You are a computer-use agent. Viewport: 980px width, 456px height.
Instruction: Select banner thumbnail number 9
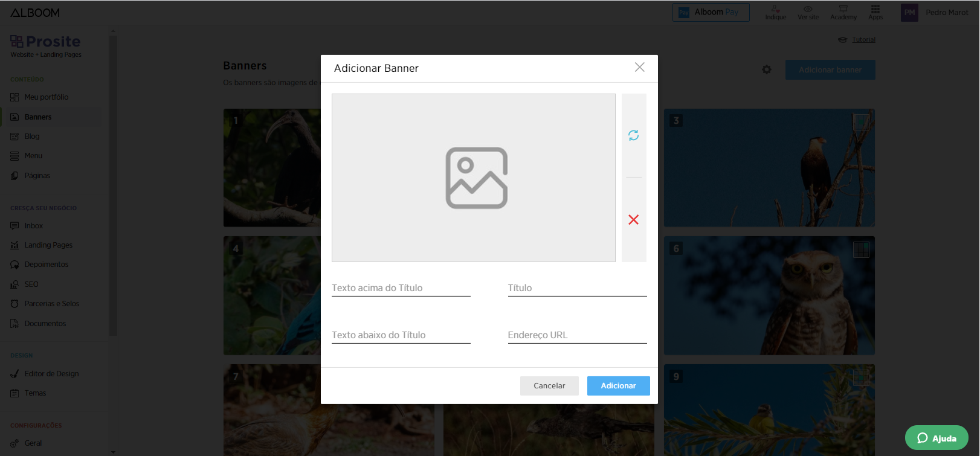[769, 409]
